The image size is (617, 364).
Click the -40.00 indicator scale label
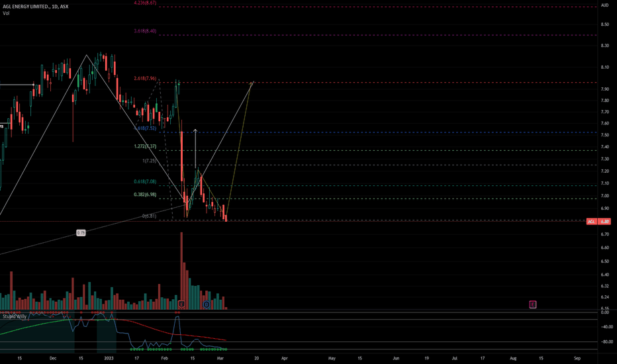pyautogui.click(x=607, y=327)
